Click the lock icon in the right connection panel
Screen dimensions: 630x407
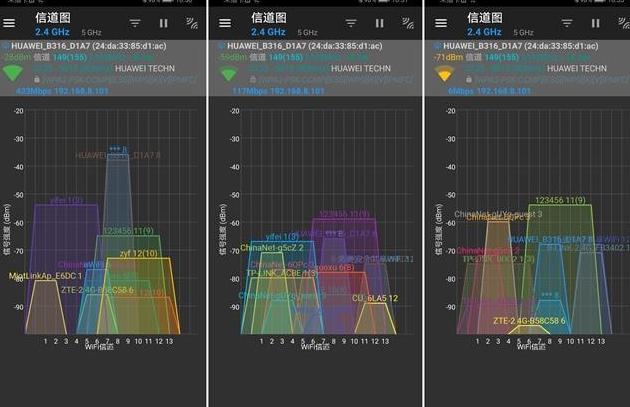468,79
